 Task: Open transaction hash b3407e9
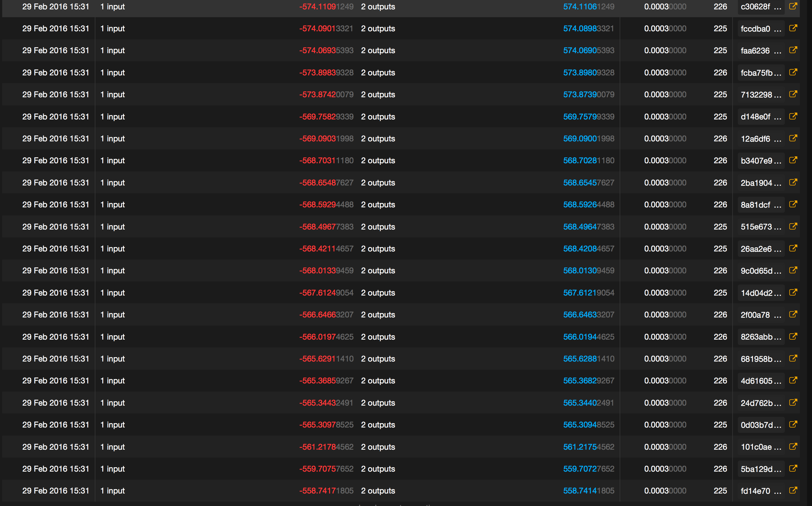[x=760, y=160]
